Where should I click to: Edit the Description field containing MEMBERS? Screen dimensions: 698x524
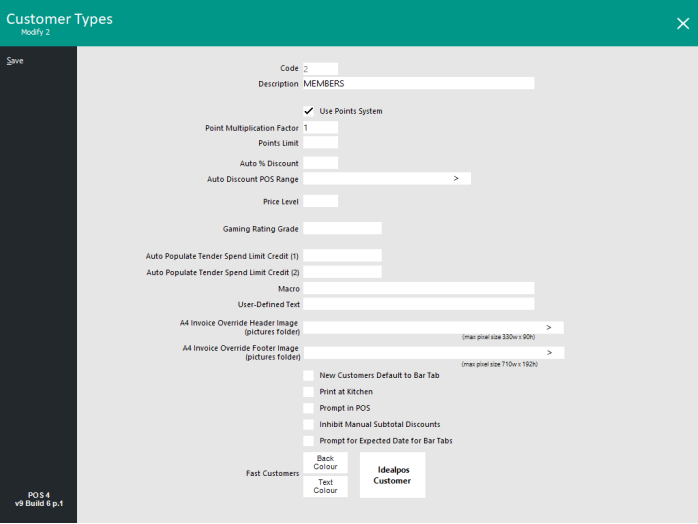point(418,83)
